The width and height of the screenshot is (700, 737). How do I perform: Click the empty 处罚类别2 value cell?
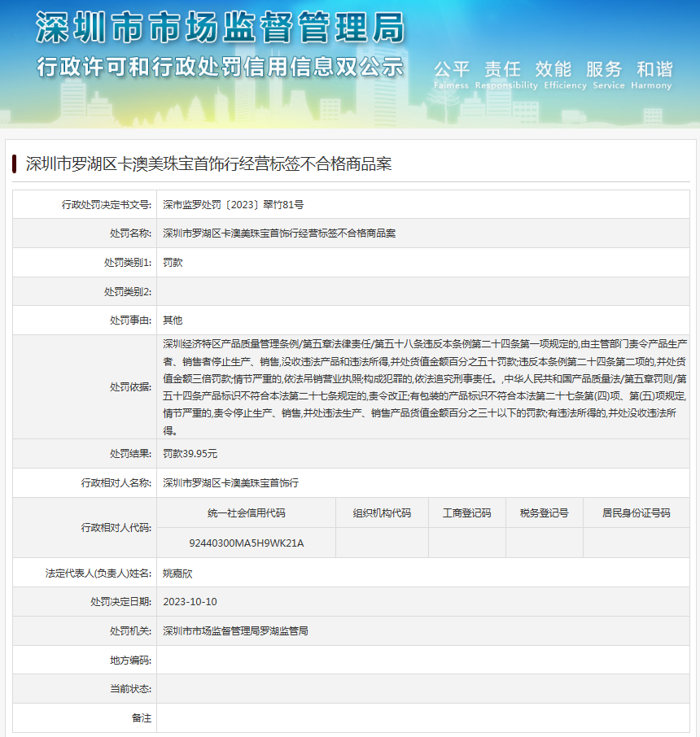pyautogui.click(x=422, y=291)
